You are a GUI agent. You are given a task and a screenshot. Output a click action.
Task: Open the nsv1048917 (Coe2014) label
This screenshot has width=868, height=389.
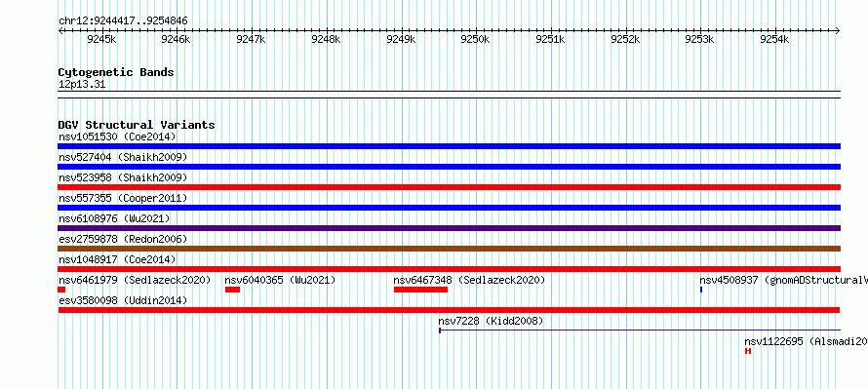[117, 259]
